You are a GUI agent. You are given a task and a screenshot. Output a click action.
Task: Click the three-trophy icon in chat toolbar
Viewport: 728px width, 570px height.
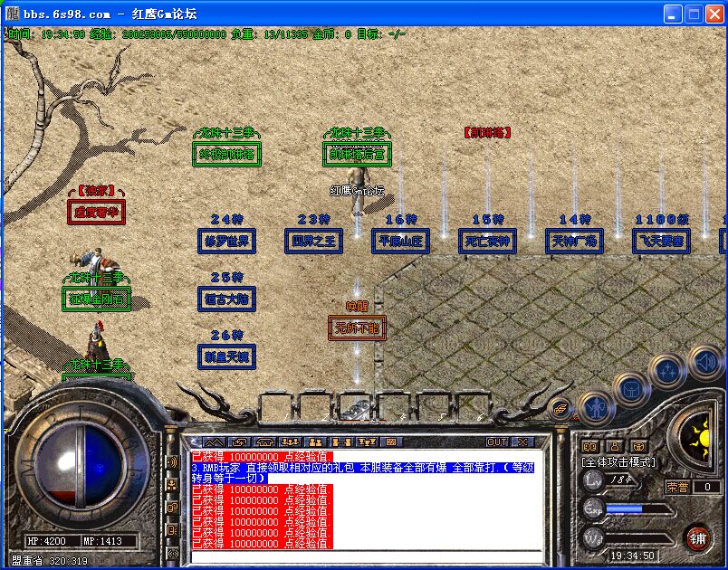[367, 442]
